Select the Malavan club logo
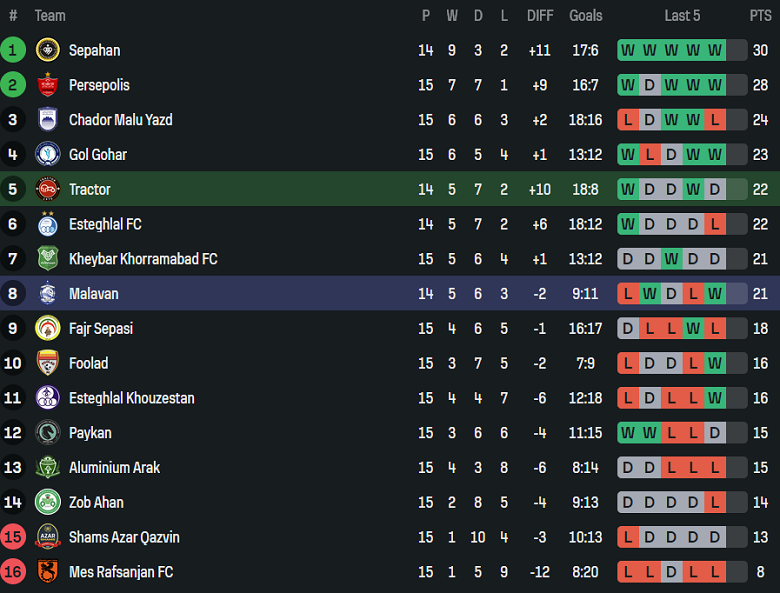Viewport: 780px width, 593px height. click(x=48, y=294)
